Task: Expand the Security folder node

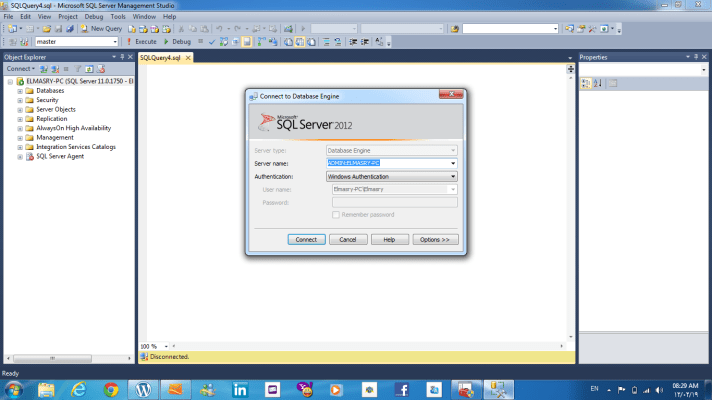Action: [20, 100]
